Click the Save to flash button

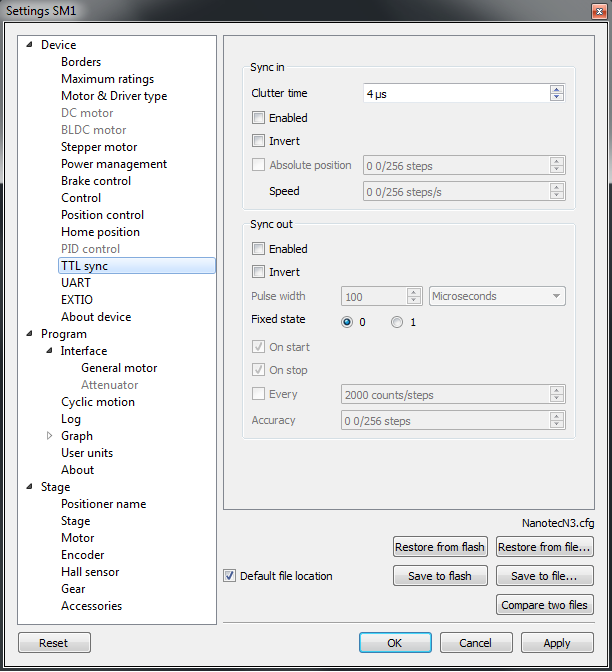tap(440, 576)
